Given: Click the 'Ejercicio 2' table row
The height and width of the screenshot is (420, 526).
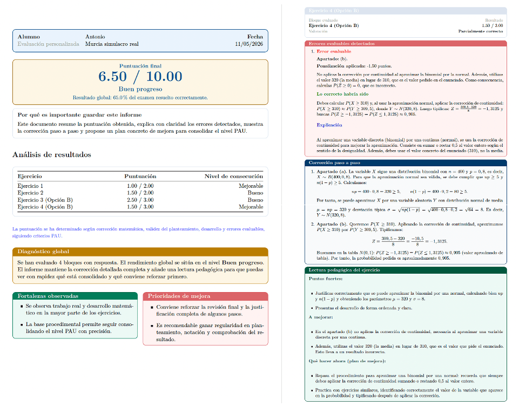Looking at the screenshot, I should coord(140,193).
